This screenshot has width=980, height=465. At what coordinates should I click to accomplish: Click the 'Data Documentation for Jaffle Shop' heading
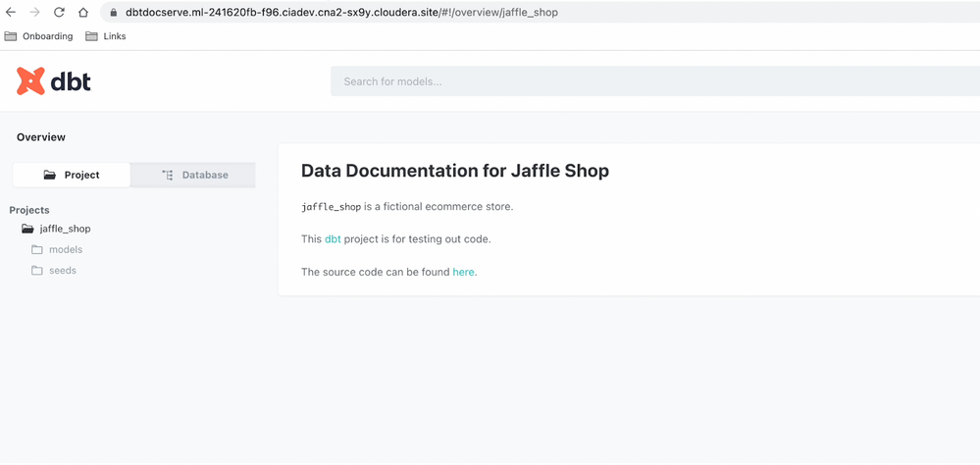455,171
